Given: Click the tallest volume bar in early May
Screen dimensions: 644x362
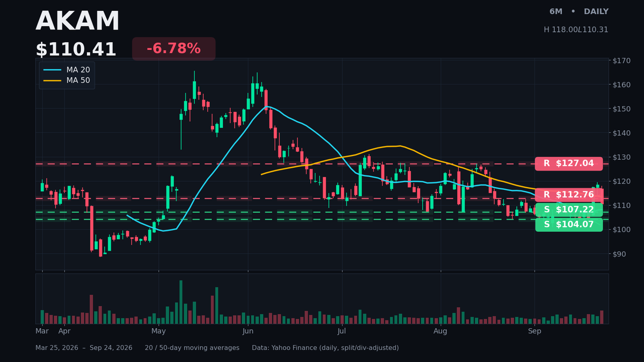Looking at the screenshot, I should (x=181, y=302).
